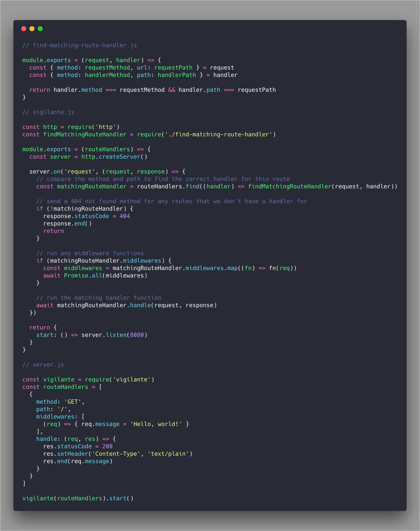Click 'const routeHandlers = [' line

(62, 387)
